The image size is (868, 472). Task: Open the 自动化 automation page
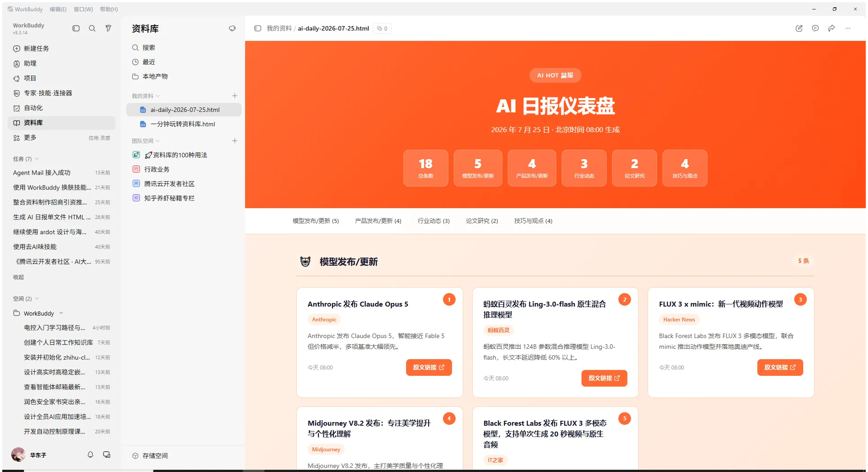coord(62,108)
